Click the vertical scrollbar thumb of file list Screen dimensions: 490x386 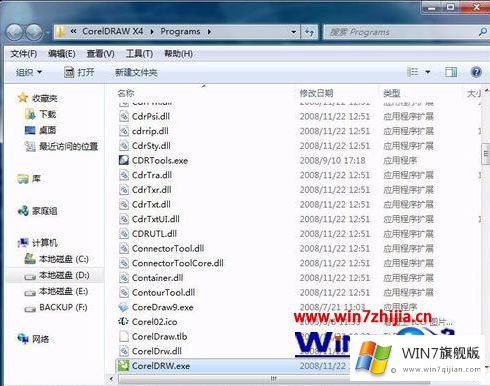486,155
